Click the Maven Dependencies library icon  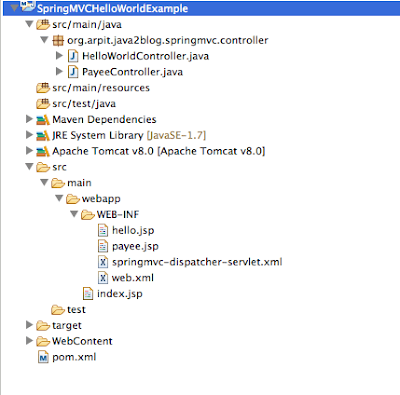[x=43, y=119]
